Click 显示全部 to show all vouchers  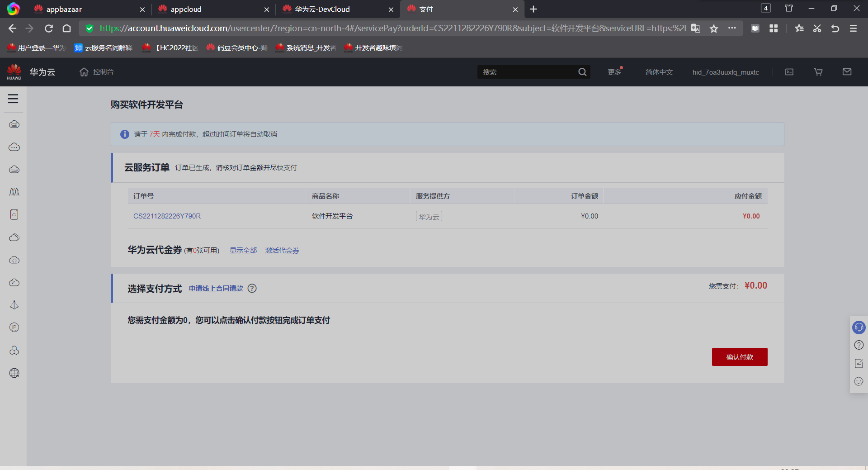pos(243,251)
